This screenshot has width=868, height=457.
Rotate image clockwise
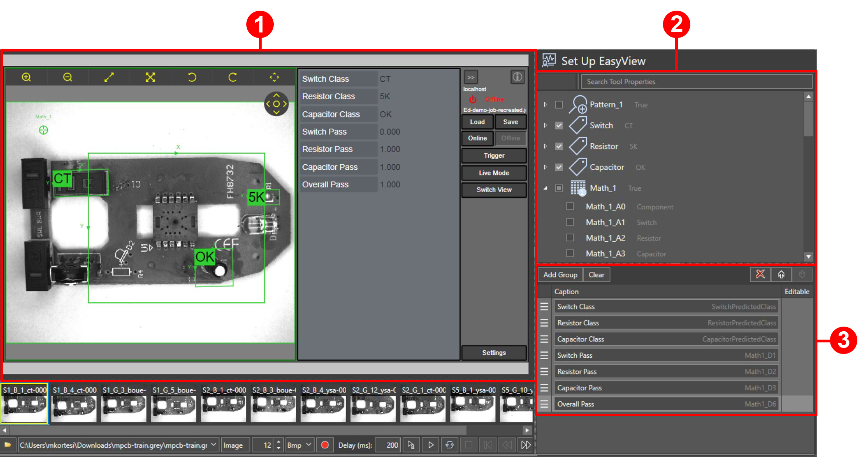coord(232,77)
